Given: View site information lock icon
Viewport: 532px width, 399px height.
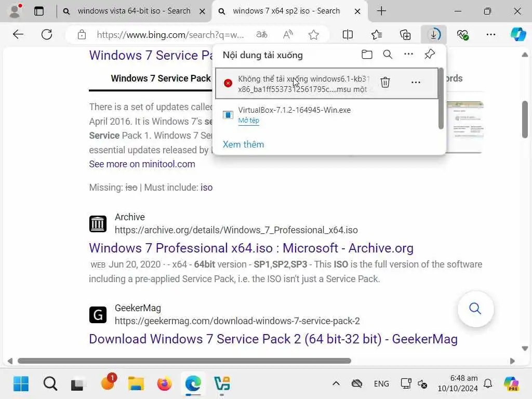Looking at the screenshot, I should (x=82, y=35).
